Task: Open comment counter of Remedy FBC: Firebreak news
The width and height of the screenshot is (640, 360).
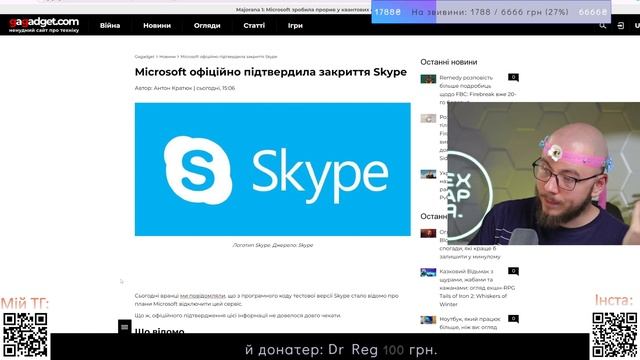Action: click(x=513, y=77)
